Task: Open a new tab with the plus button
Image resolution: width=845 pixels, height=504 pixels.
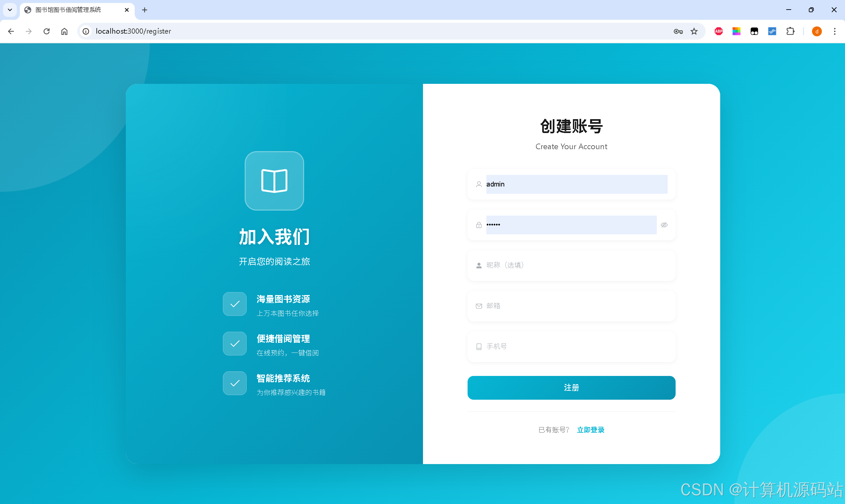Action: pos(145,10)
